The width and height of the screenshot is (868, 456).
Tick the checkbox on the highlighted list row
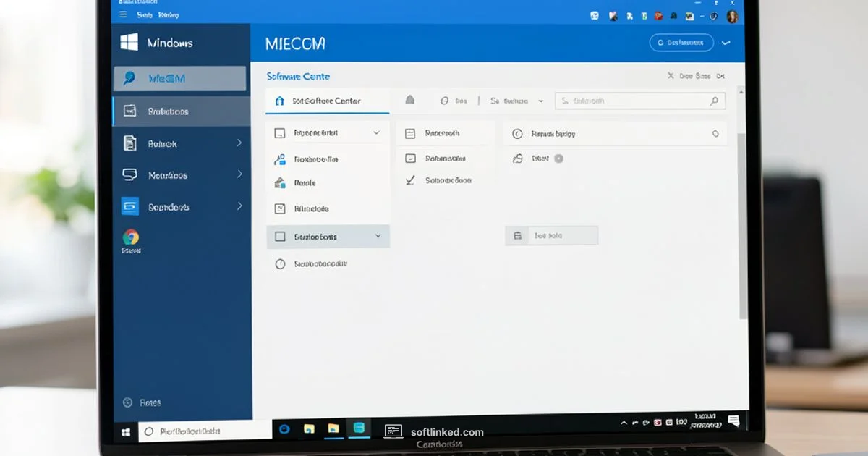280,237
